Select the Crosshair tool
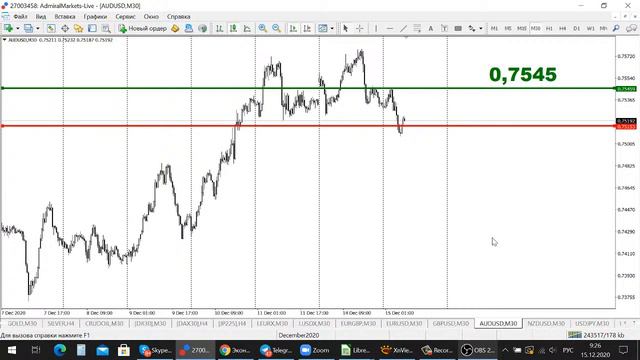640x360 pixels. pyautogui.click(x=360, y=28)
